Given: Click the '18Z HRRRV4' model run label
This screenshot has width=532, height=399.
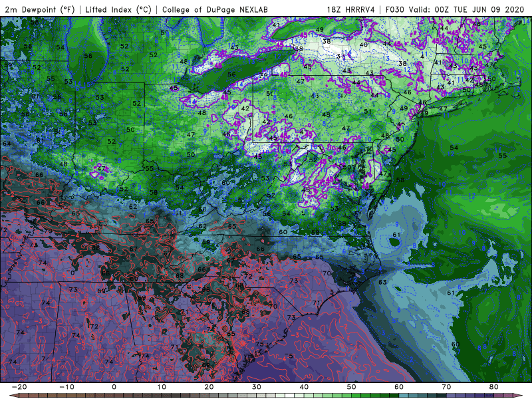Looking at the screenshot, I should [x=351, y=9].
